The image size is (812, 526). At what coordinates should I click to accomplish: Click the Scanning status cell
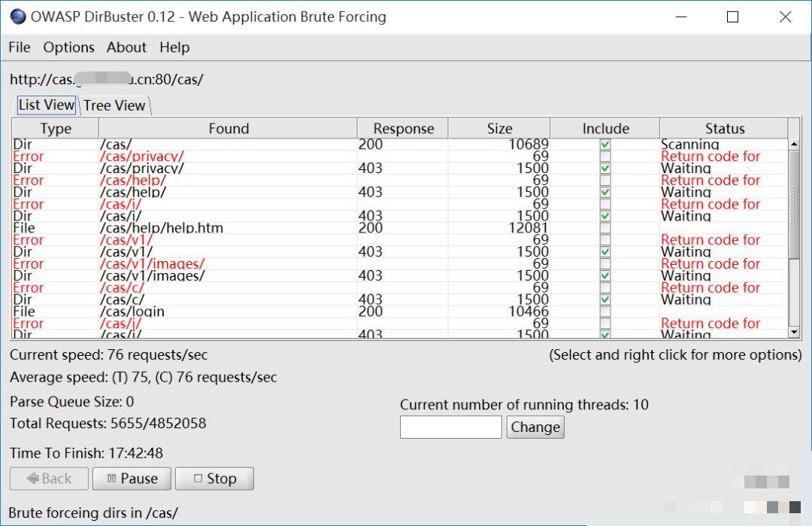690,144
